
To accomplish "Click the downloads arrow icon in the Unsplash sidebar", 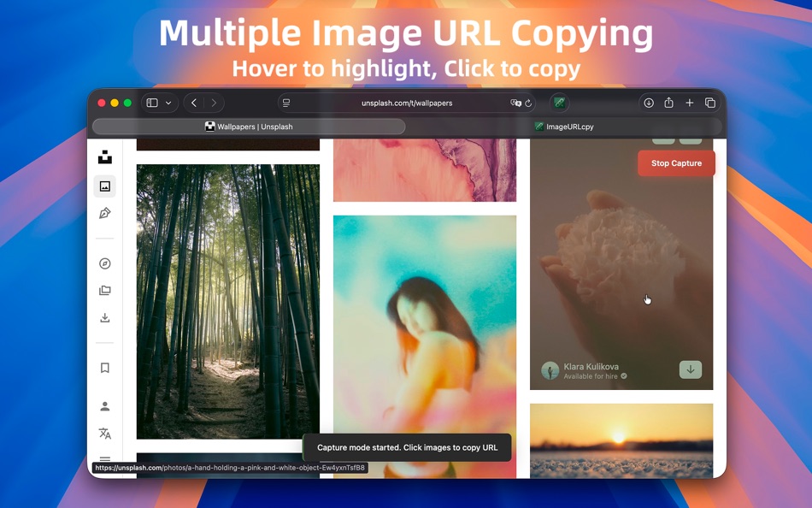I will [104, 317].
